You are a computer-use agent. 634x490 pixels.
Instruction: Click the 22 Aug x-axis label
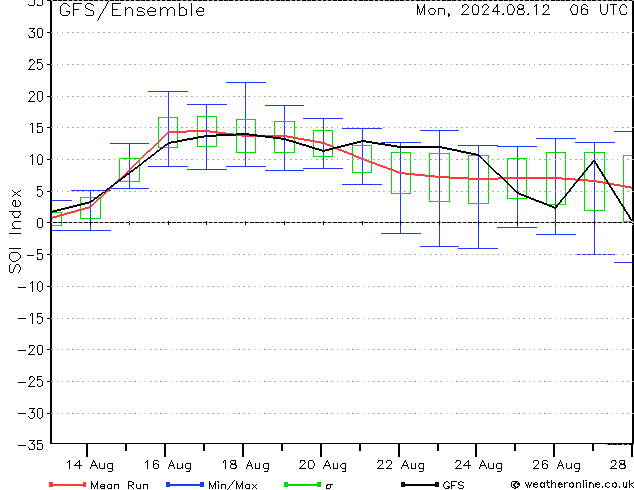[x=401, y=465]
